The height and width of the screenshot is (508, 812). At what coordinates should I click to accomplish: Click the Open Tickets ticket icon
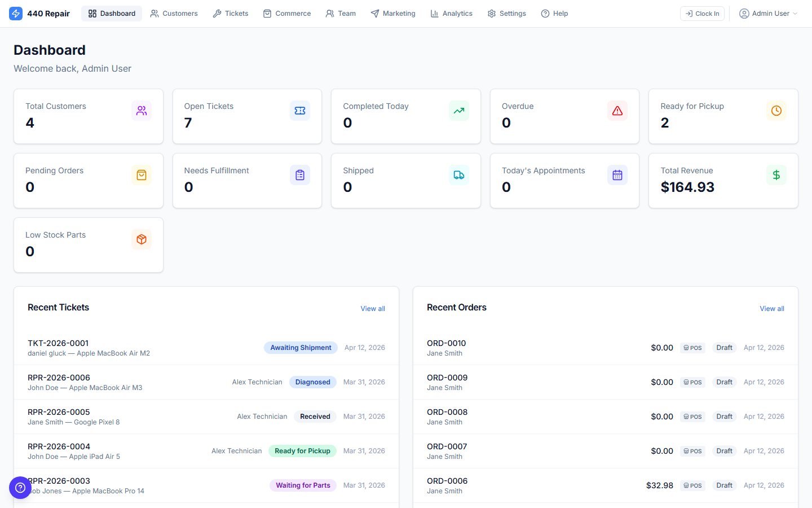pyautogui.click(x=300, y=111)
